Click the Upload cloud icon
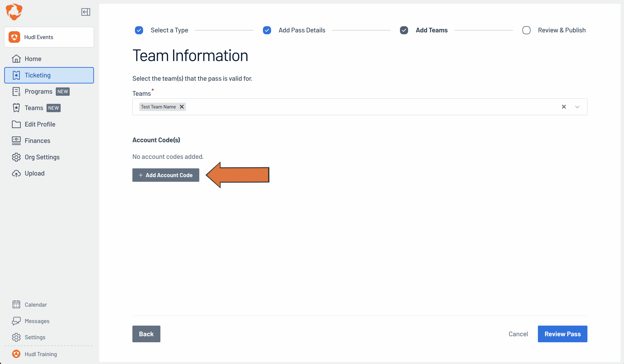 16,173
